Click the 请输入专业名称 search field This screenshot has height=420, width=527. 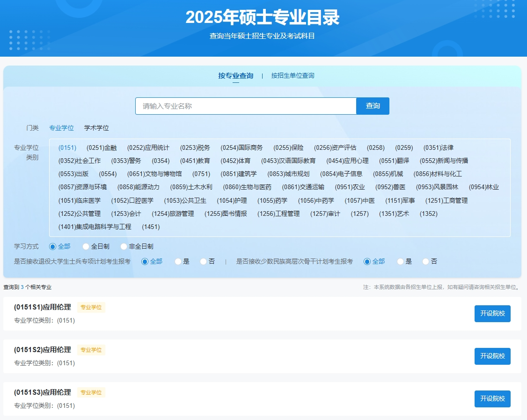pos(246,106)
